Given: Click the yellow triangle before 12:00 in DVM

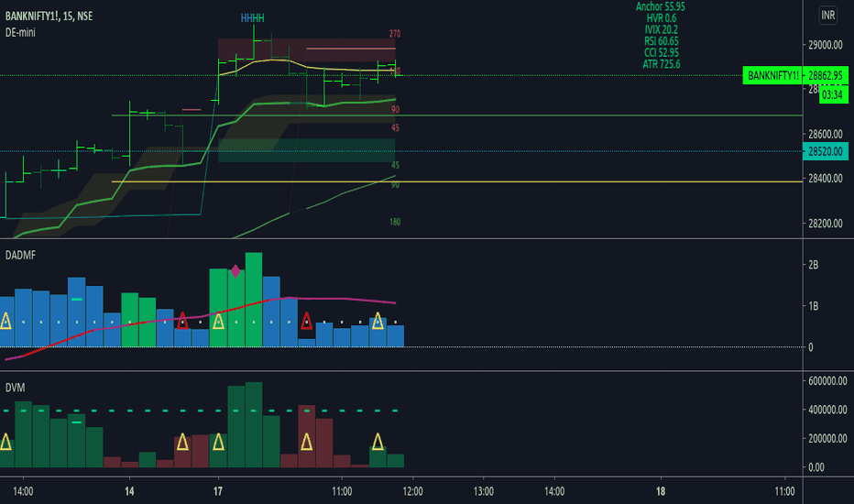Looking at the screenshot, I should click(378, 442).
